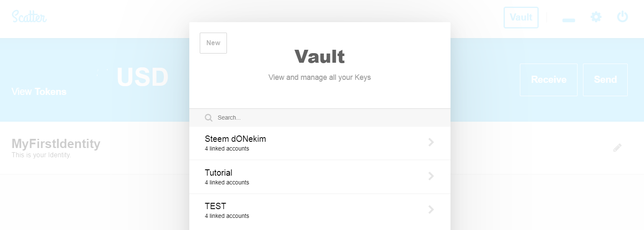Click the power lock icon

point(623,17)
